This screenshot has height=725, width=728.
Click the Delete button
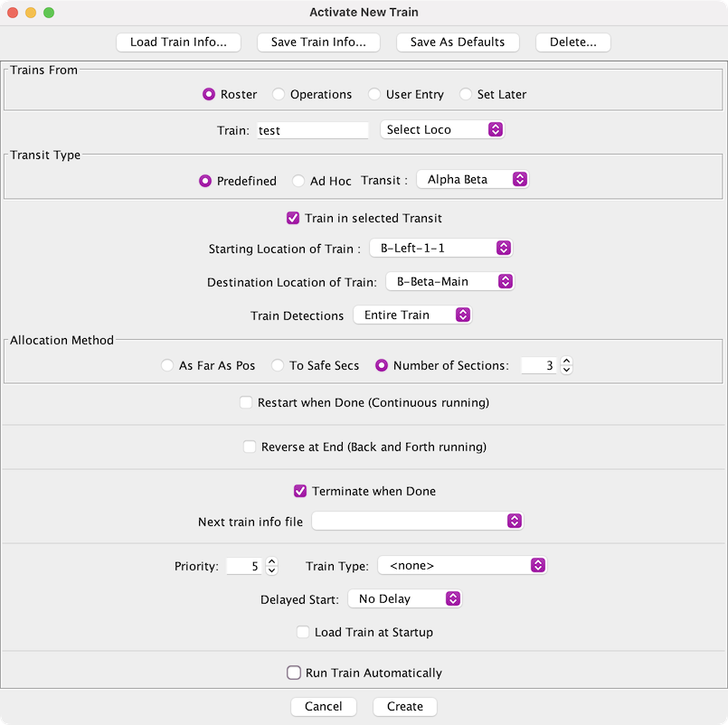[572, 42]
